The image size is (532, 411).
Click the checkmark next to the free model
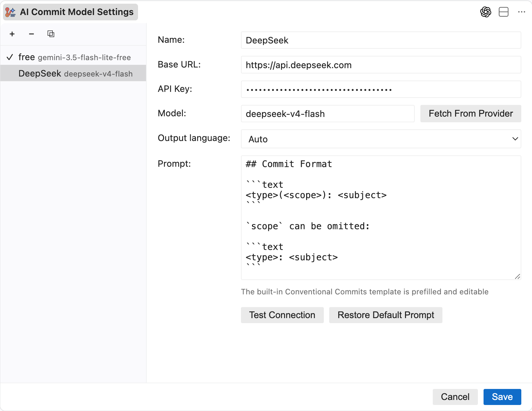point(10,57)
